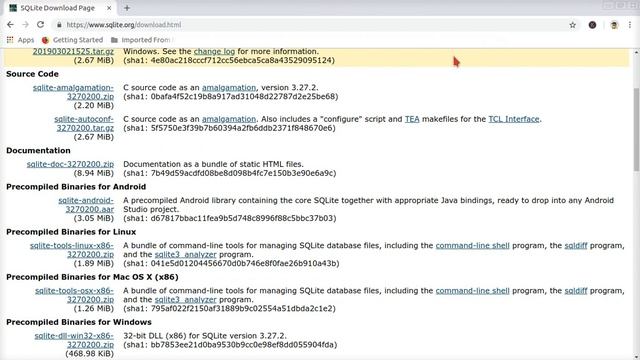Open the user profile avatar icon
640x360 pixels.
pos(614,25)
